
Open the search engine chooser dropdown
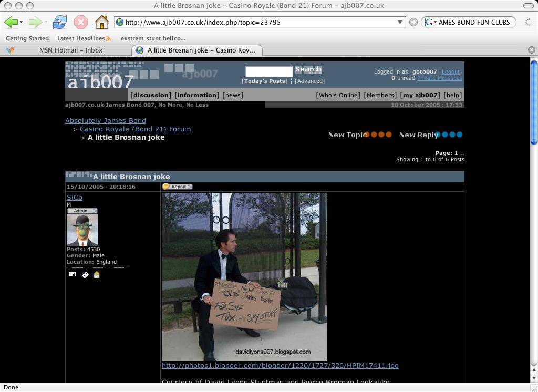(430, 22)
